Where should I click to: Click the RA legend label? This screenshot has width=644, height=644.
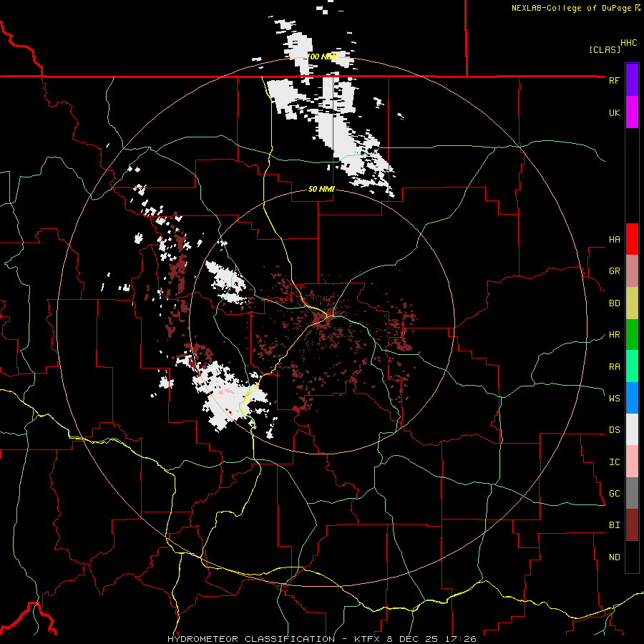pyautogui.click(x=614, y=366)
